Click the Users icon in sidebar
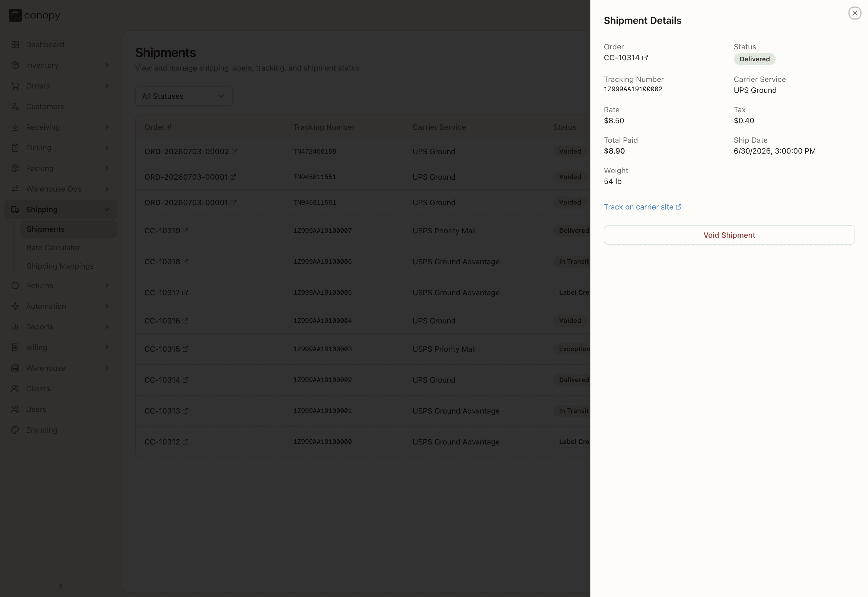 pyautogui.click(x=15, y=409)
